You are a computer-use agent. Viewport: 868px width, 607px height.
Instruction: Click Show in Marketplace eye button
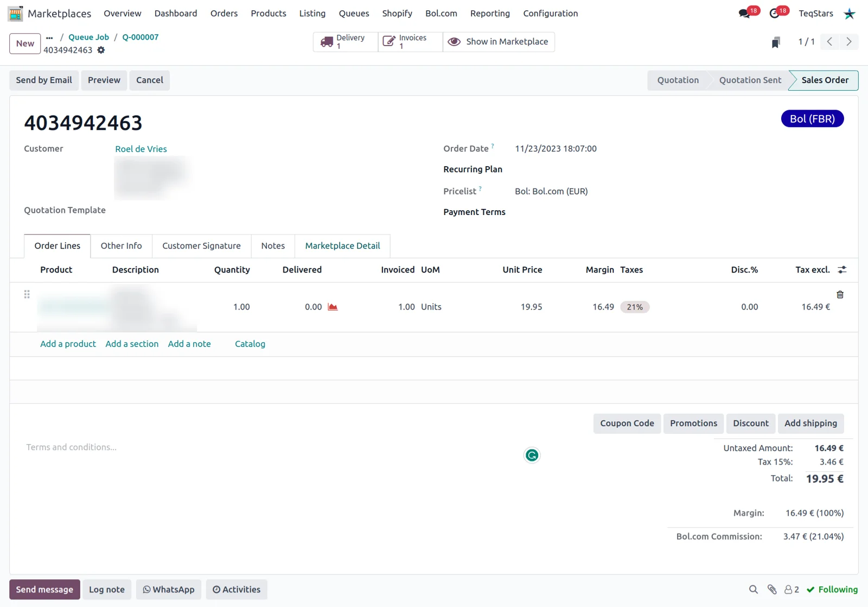point(499,42)
